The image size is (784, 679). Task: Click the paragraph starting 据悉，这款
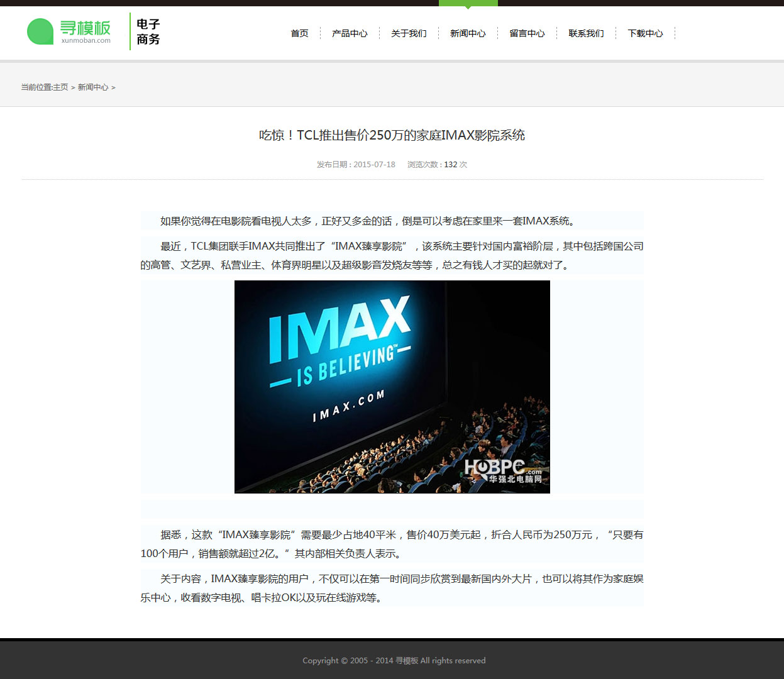[392, 544]
